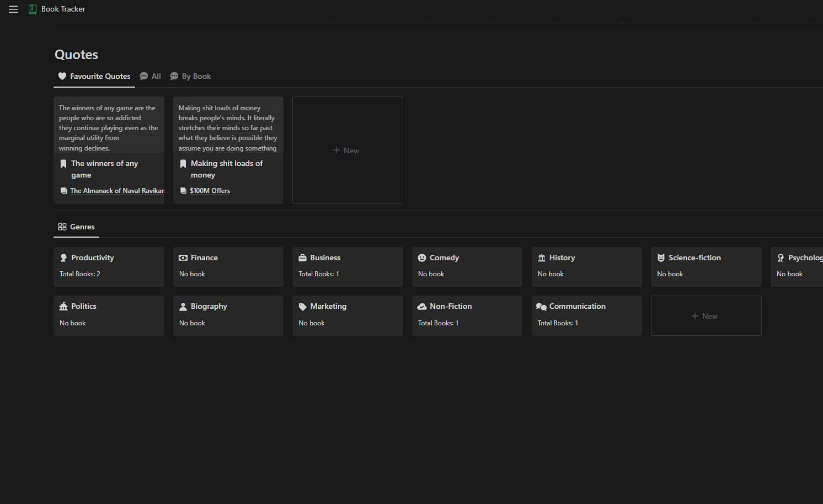This screenshot has height=504, width=823.
Task: Click the Business briefcase icon
Action: point(302,258)
